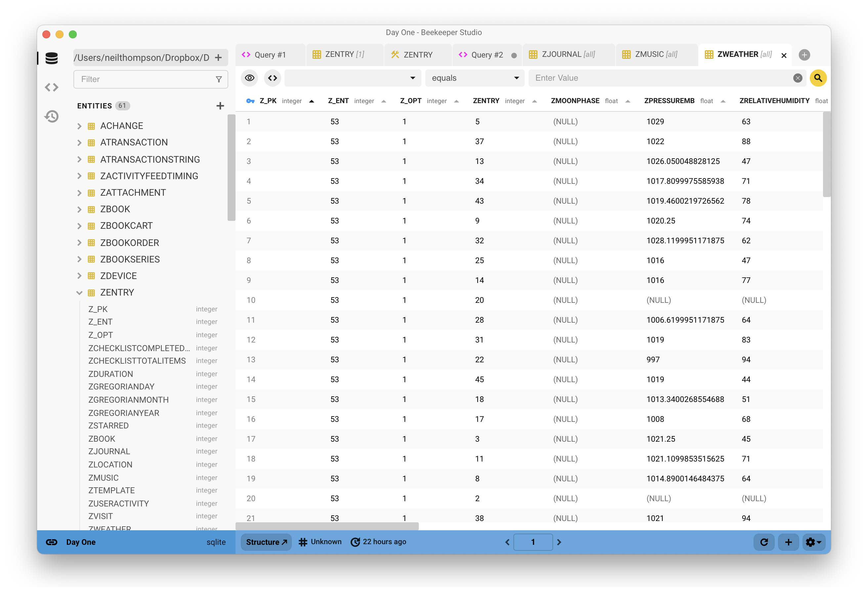Switch to ZENTRY structure tab
Screen dimensions: 868x603
pos(418,55)
